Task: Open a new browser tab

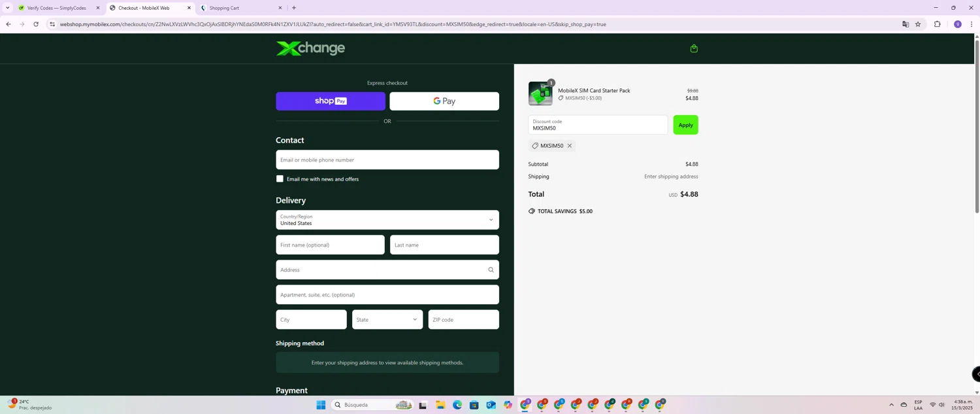Action: tap(294, 8)
